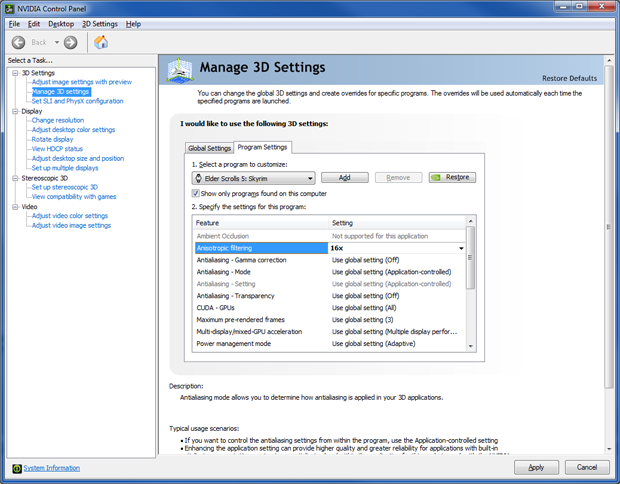Select Antialiasing - Gamma correction row
This screenshot has height=484, width=620.
click(329, 260)
